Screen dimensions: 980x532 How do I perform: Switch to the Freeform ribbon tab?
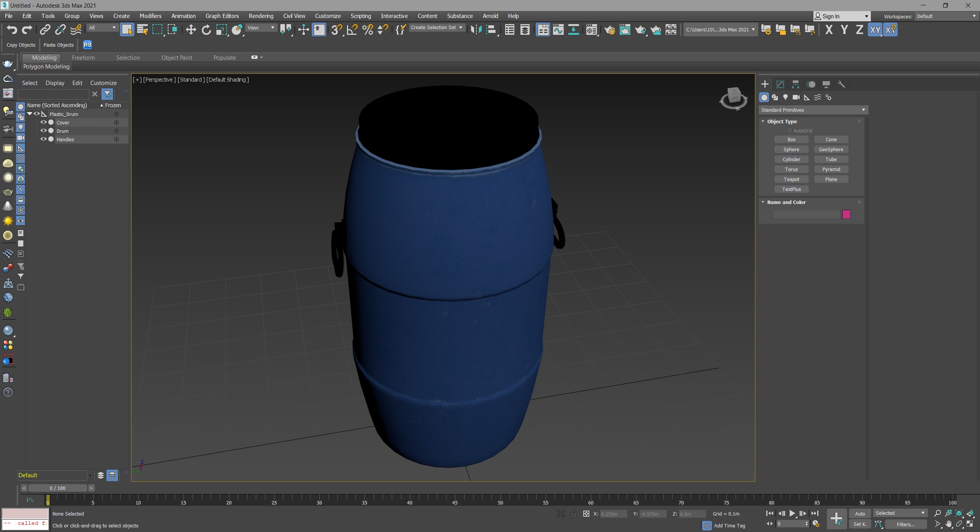(x=83, y=58)
